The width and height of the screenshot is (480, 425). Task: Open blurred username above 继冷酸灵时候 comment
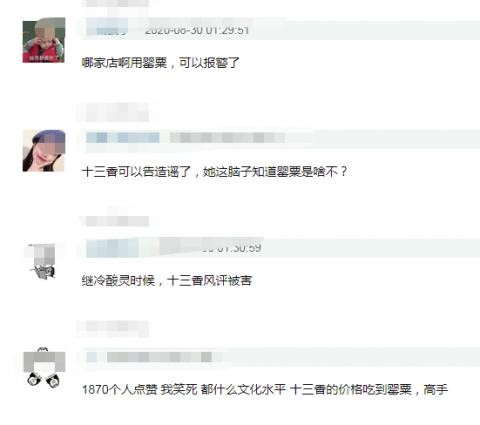[112, 248]
